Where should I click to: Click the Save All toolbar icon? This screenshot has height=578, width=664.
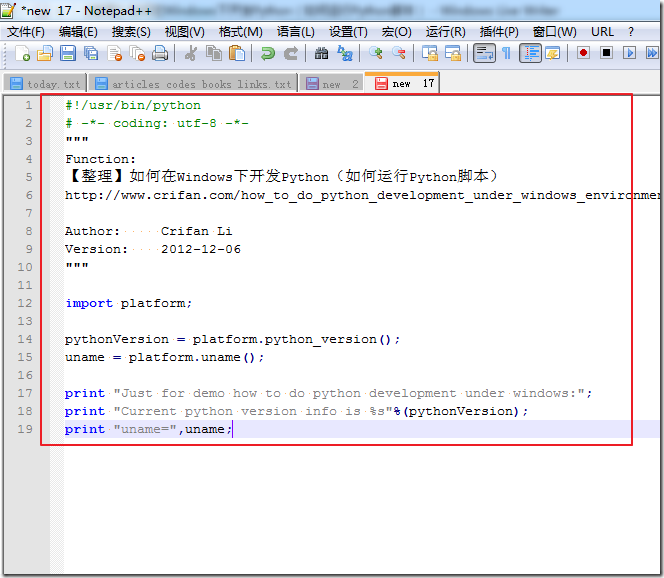[x=91, y=54]
